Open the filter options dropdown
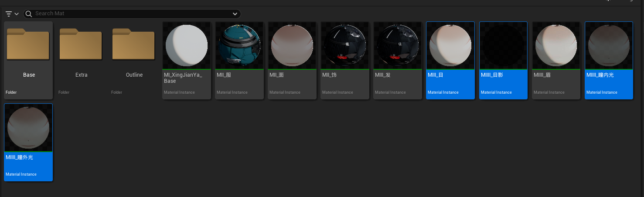 click(12, 14)
